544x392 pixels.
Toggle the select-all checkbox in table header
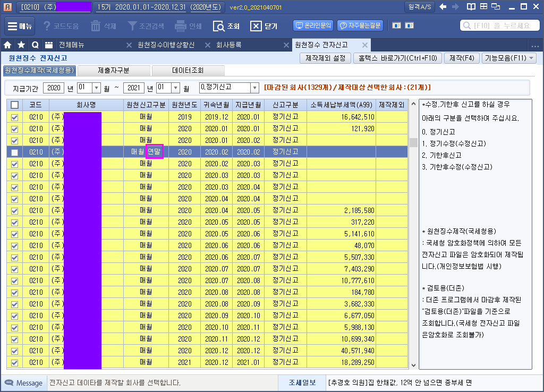14,105
